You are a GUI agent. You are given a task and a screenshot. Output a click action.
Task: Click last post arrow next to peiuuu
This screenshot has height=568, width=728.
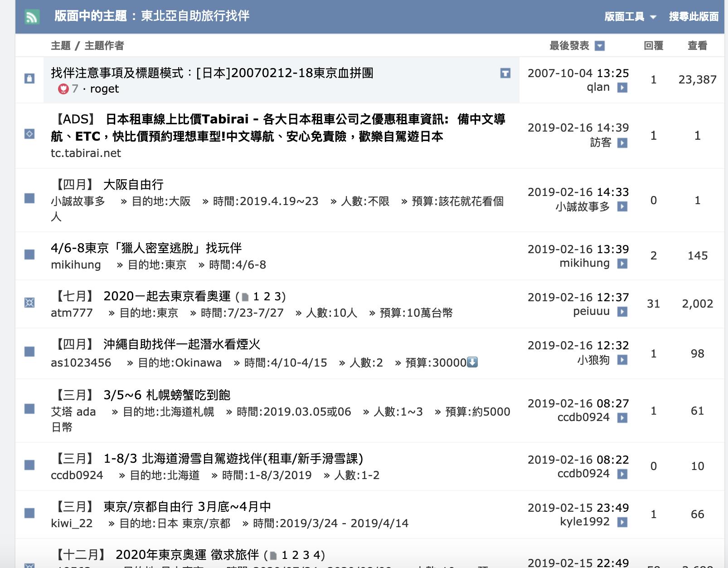coord(622,312)
